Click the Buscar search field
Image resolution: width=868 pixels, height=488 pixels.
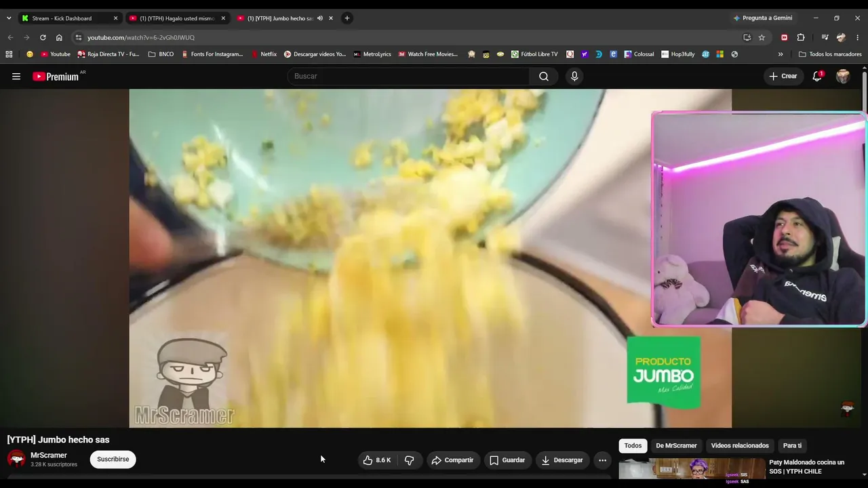tap(409, 77)
